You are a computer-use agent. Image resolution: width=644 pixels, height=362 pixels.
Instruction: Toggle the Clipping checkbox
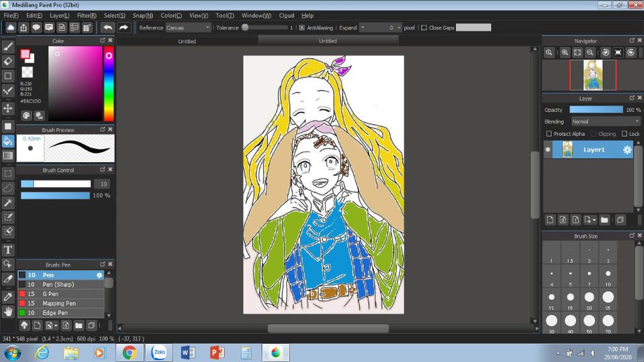[593, 134]
